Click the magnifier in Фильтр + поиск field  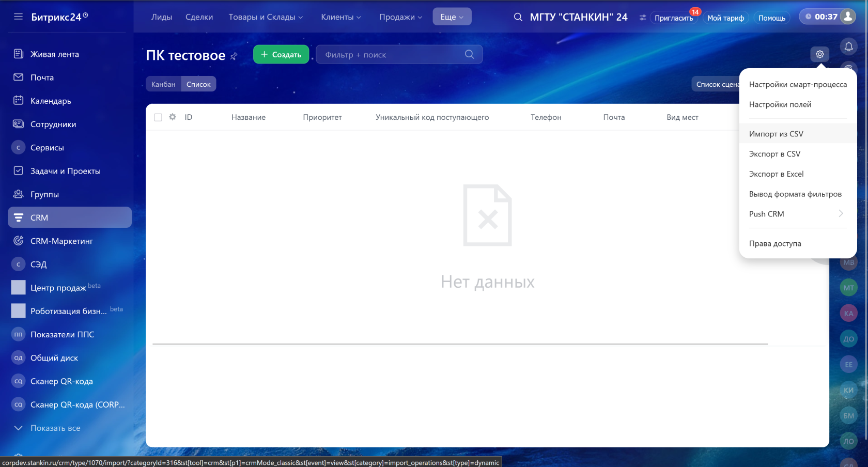click(469, 54)
